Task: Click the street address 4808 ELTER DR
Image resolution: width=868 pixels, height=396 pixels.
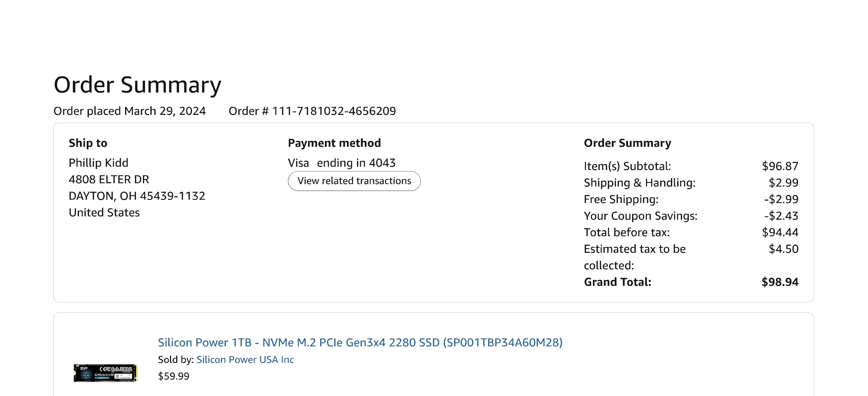Action: click(x=109, y=179)
